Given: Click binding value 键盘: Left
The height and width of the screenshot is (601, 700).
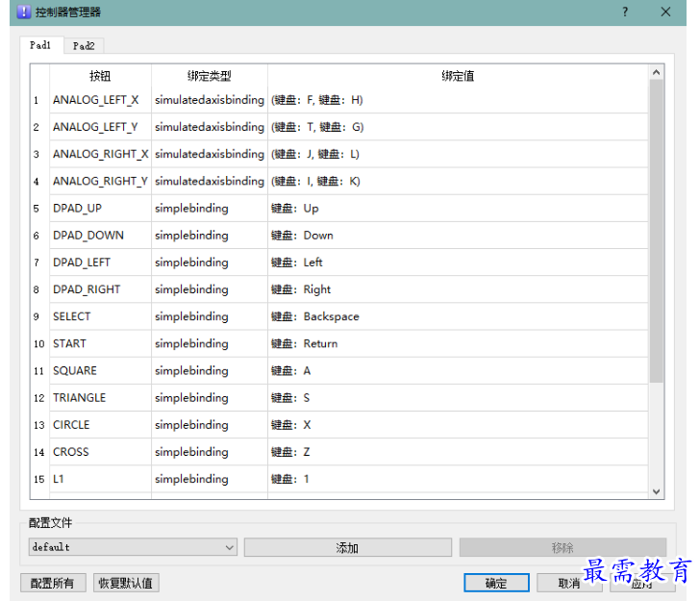Looking at the screenshot, I should tap(458, 263).
